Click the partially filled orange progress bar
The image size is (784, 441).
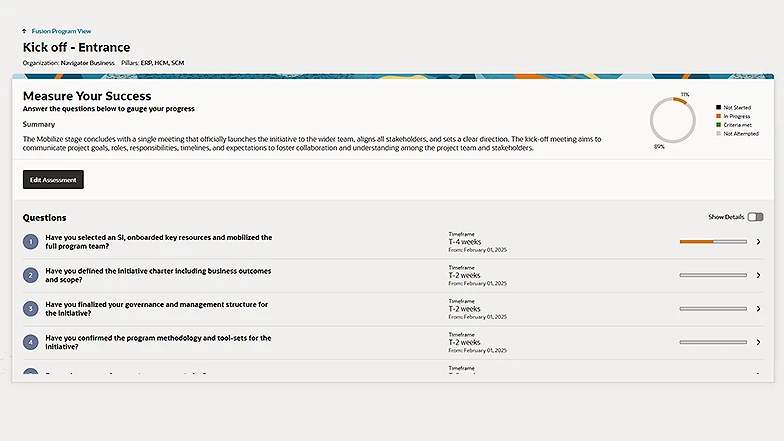[x=712, y=242]
